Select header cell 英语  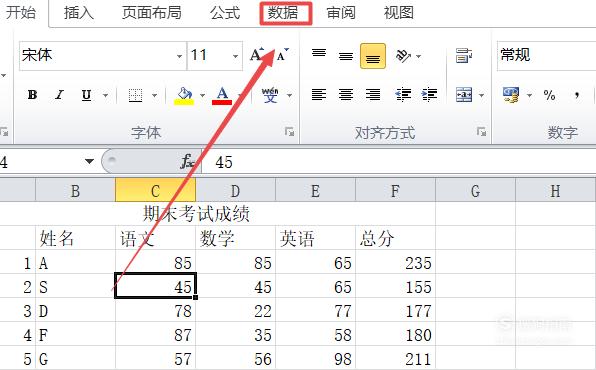click(x=315, y=238)
